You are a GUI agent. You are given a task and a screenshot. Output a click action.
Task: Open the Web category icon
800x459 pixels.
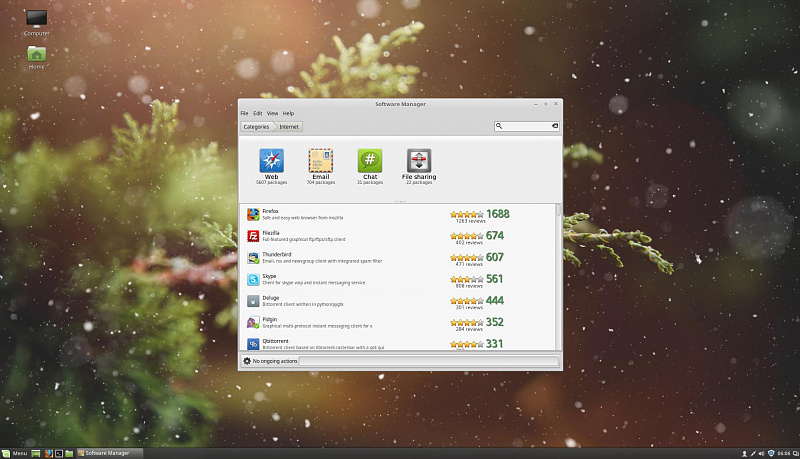point(271,161)
